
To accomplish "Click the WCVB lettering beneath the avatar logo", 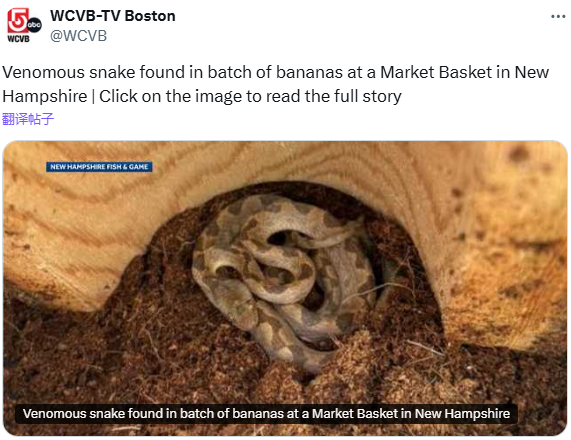I will [x=18, y=39].
